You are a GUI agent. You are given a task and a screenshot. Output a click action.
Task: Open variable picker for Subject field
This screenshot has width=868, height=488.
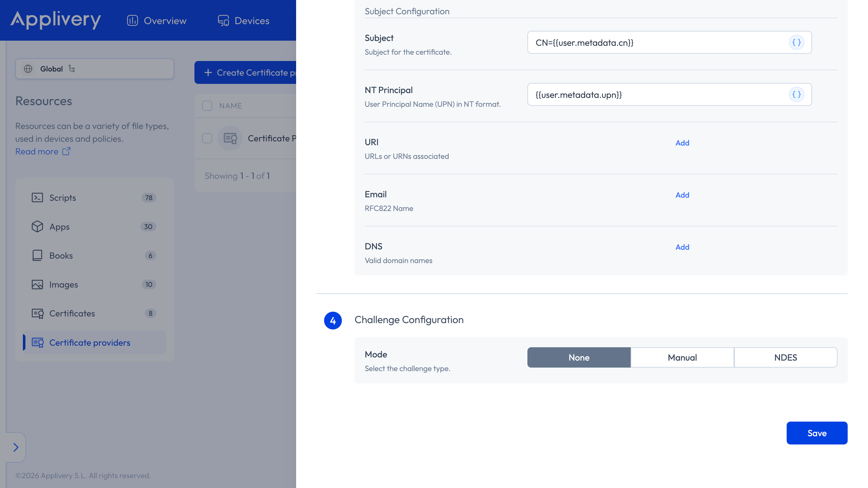pos(796,43)
